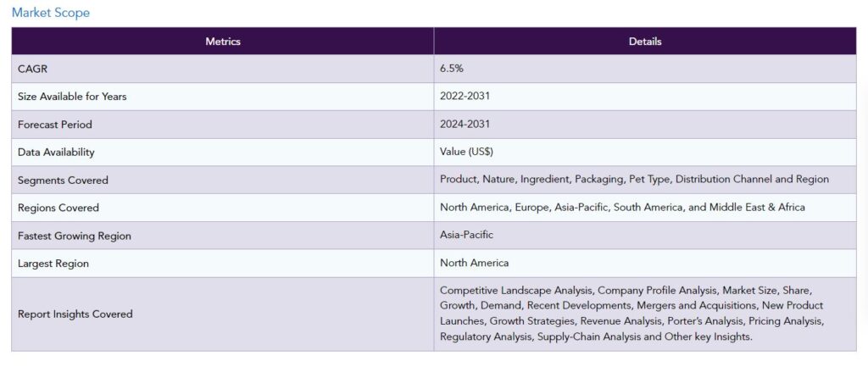The image size is (868, 367).
Task: Select the Segments Covered label
Action: (63, 181)
